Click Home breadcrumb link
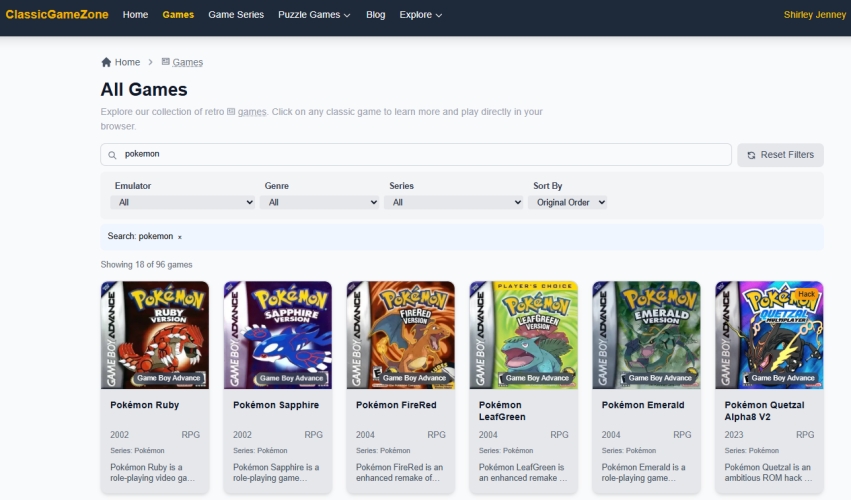 (127, 62)
